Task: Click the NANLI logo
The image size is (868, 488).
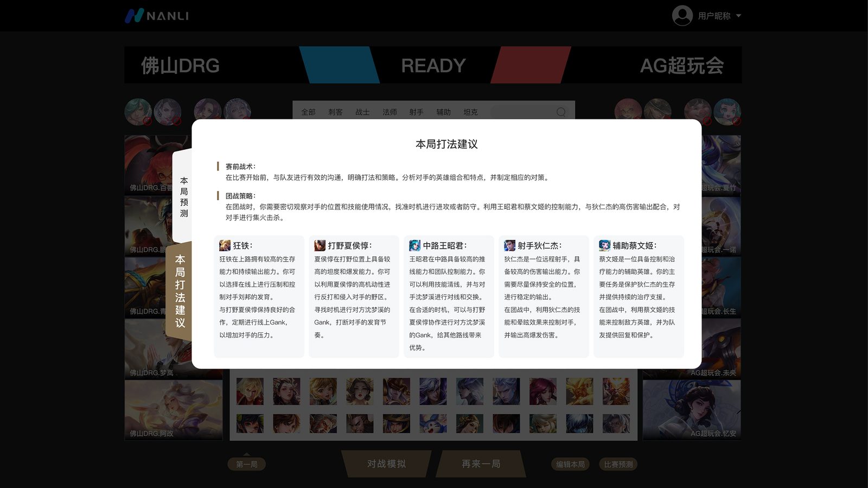Action: (157, 16)
